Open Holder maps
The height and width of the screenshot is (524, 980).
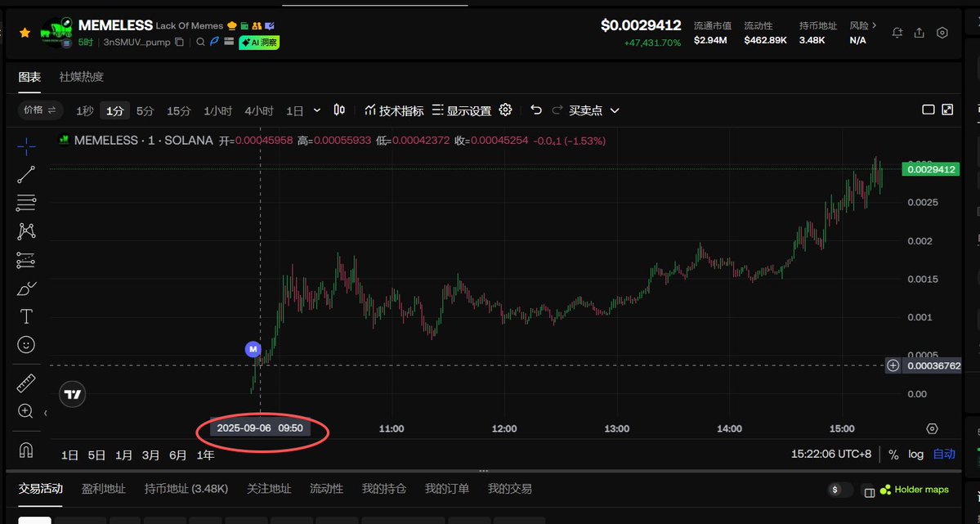point(915,490)
